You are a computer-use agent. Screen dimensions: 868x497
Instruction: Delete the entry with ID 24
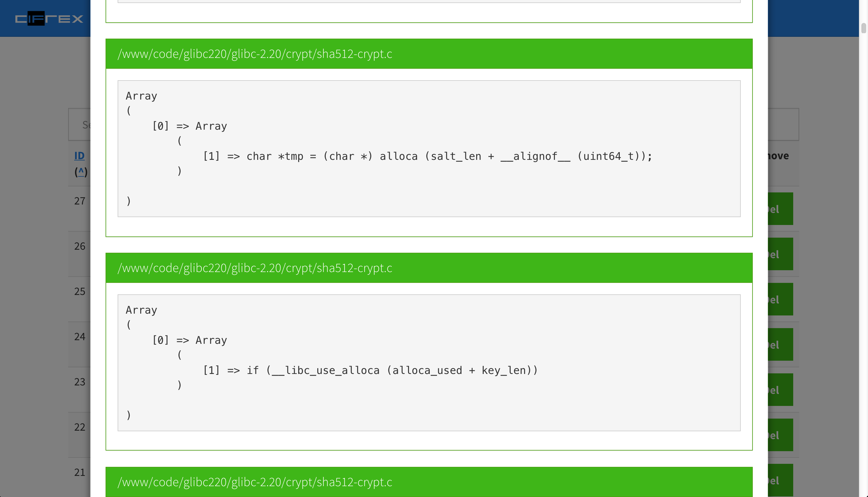point(780,344)
